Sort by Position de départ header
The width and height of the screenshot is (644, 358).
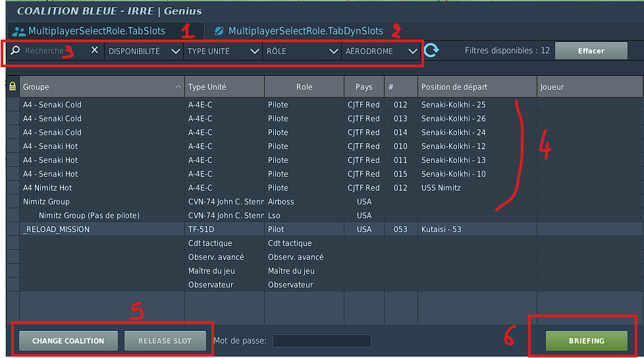[477, 87]
